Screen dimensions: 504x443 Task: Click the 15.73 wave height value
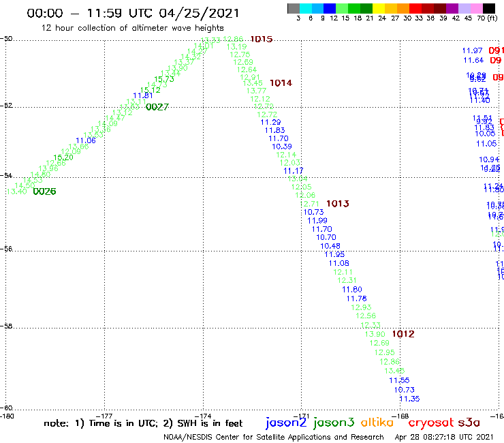(164, 80)
